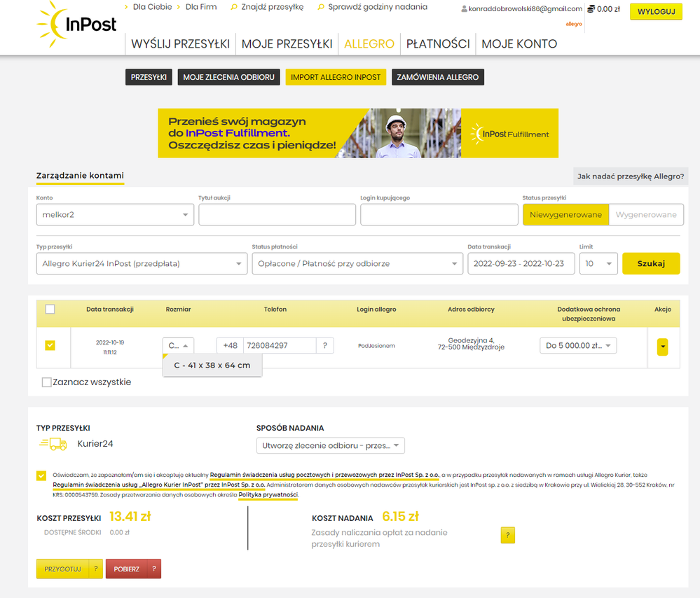Click the InPost logo
This screenshot has height=598, width=700.
[x=77, y=24]
